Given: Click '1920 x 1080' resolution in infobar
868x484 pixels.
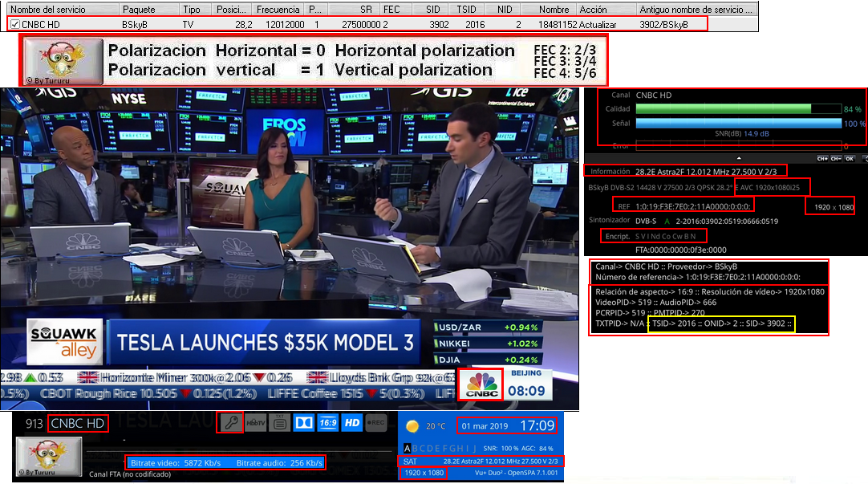Looking at the screenshot, I should pos(424,473).
